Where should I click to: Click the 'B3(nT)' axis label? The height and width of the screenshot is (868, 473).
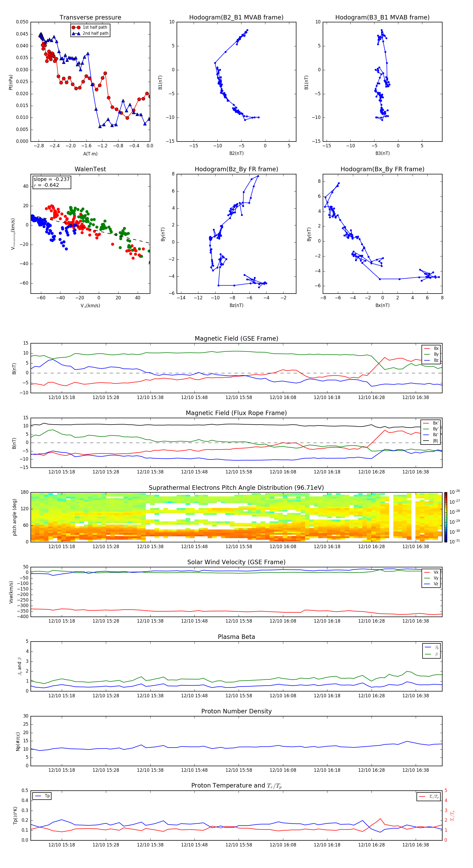click(382, 153)
